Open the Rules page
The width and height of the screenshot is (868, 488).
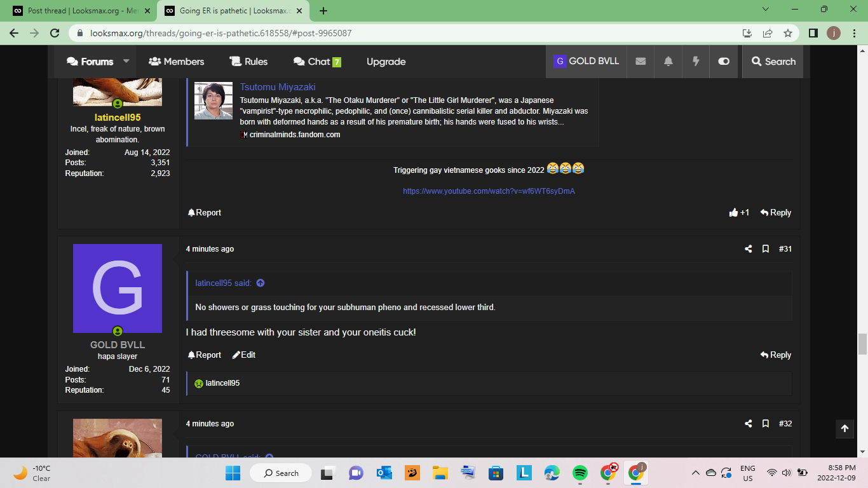click(x=248, y=62)
